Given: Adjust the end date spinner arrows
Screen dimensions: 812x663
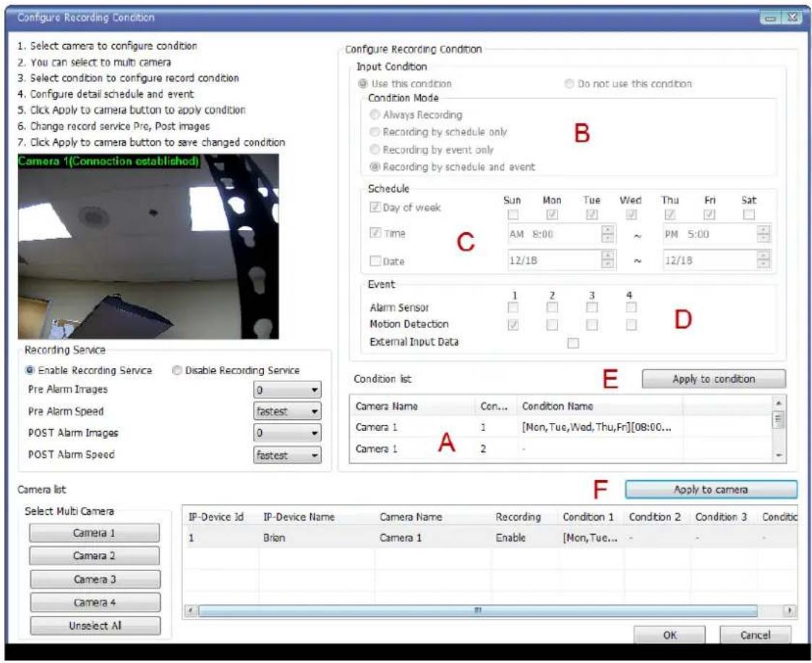Looking at the screenshot, I should (x=764, y=260).
